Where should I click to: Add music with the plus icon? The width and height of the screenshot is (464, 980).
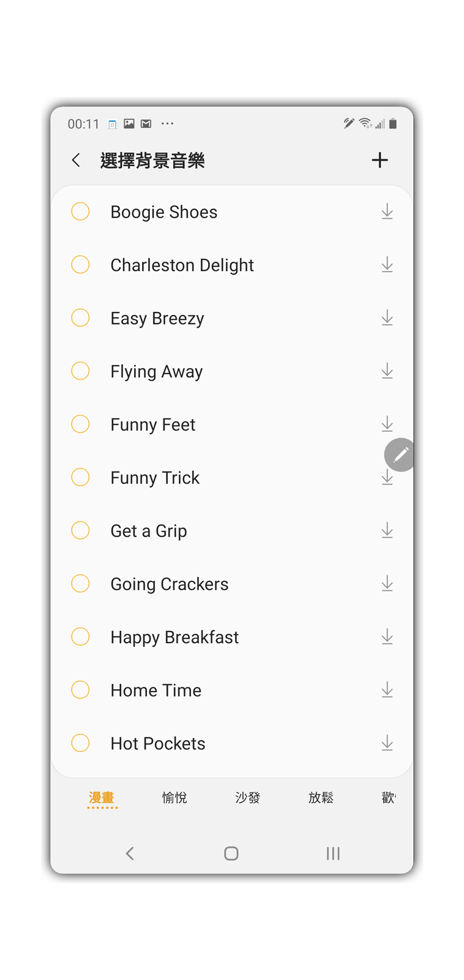380,160
